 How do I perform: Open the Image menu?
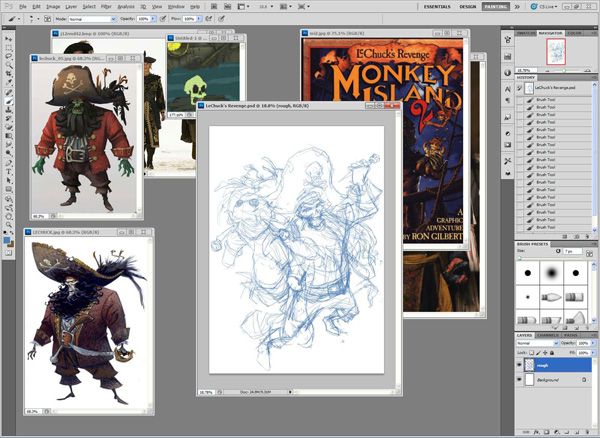point(53,7)
